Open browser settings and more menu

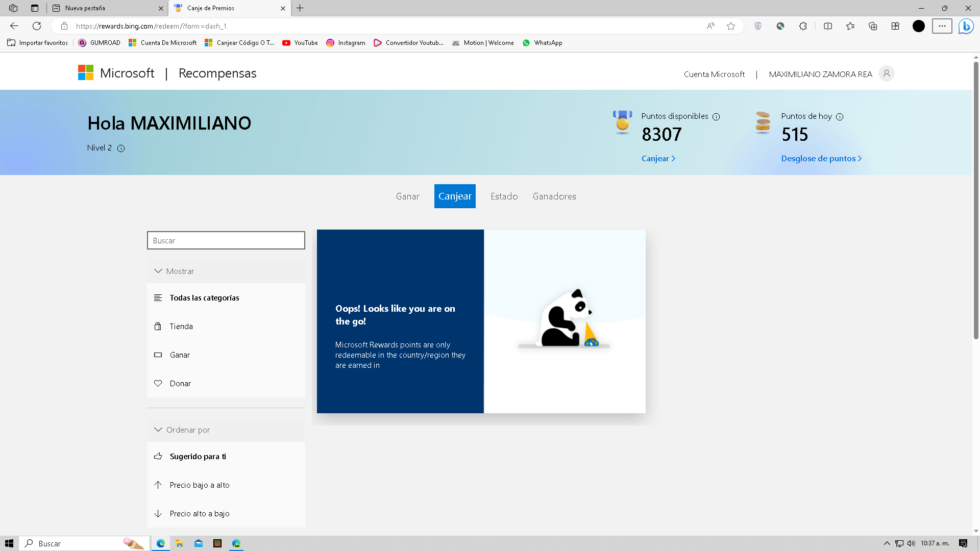coord(942,26)
